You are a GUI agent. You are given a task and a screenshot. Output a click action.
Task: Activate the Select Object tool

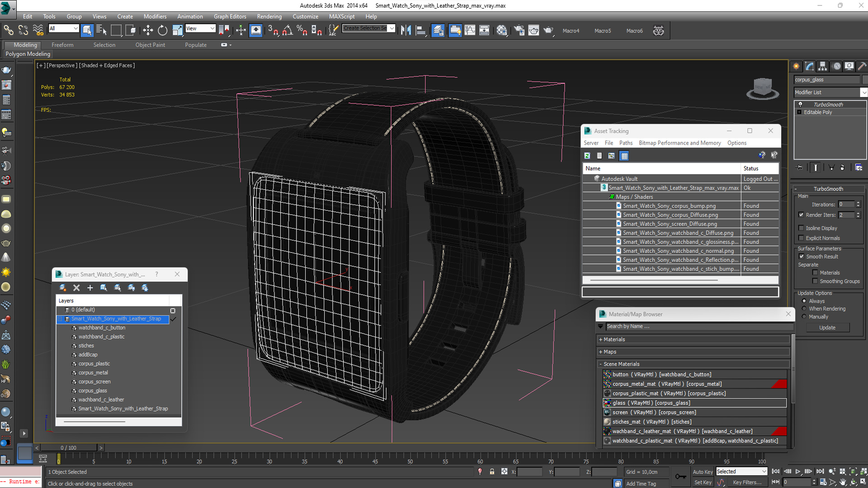(x=87, y=30)
